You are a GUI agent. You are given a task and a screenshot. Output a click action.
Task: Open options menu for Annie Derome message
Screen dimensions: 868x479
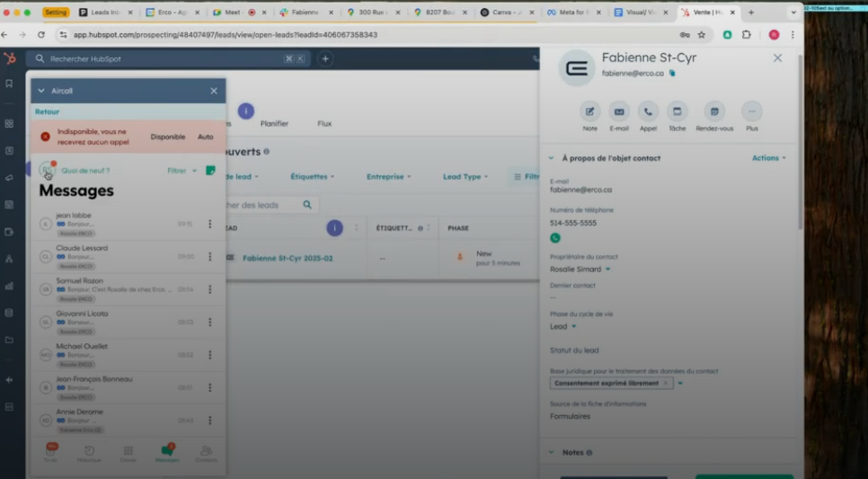pyautogui.click(x=209, y=421)
